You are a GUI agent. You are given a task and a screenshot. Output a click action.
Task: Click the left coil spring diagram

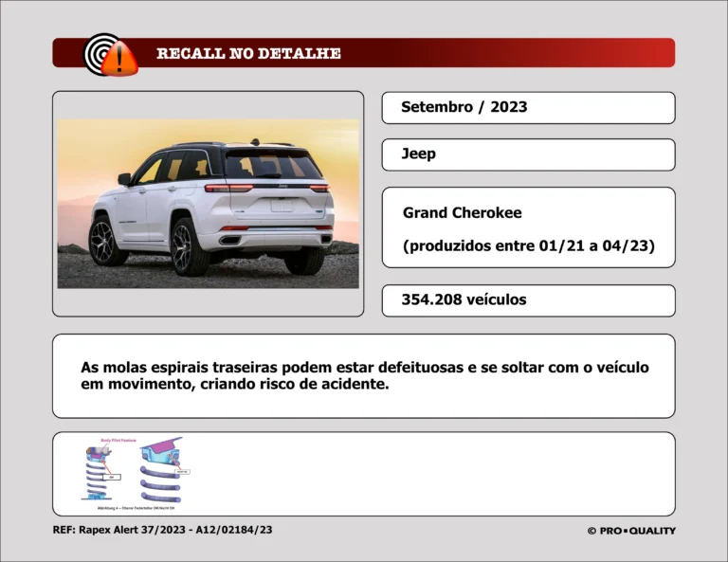pos(96,472)
